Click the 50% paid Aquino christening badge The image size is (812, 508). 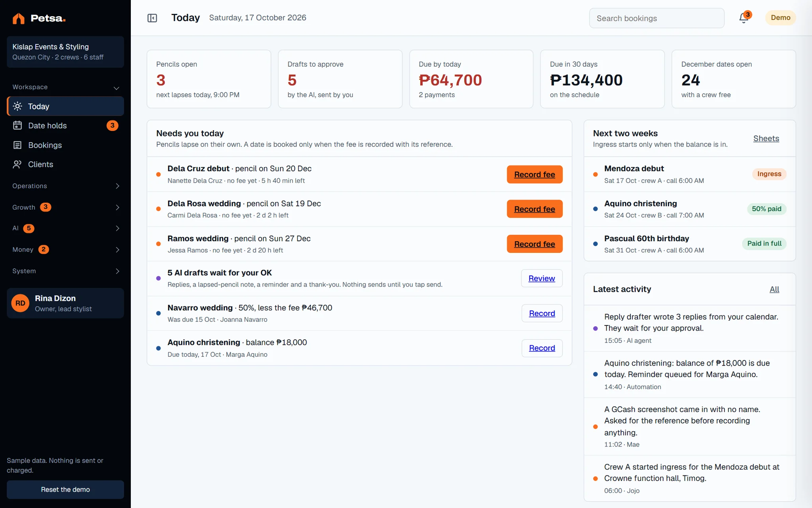[x=766, y=209]
